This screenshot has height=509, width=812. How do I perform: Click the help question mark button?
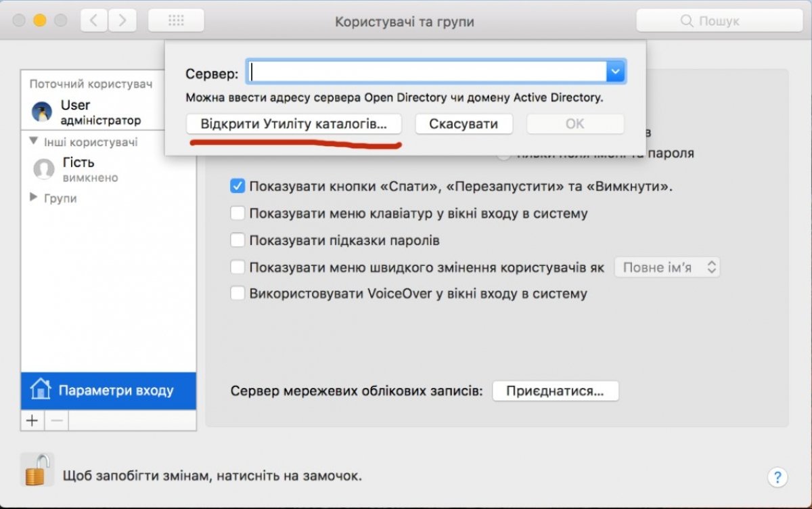777,476
